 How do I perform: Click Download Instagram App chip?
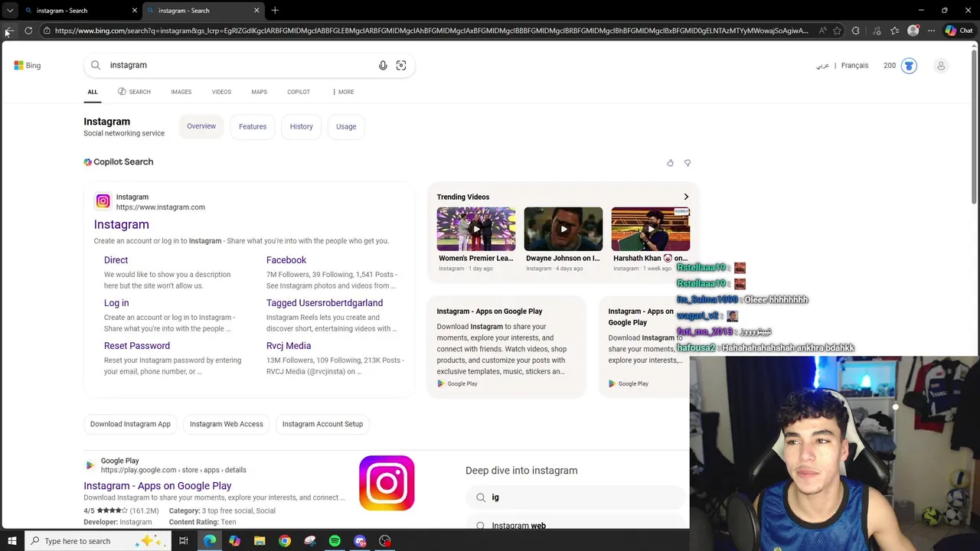[130, 424]
